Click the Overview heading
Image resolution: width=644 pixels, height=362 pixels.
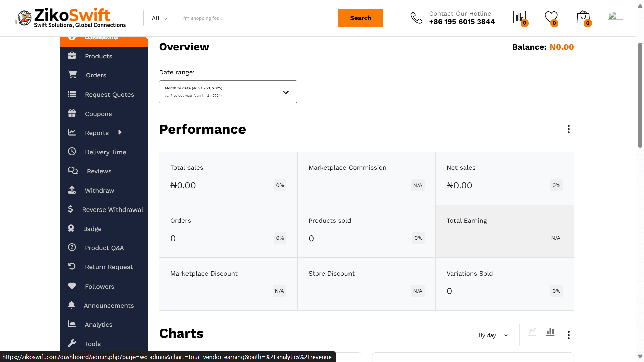point(184,47)
